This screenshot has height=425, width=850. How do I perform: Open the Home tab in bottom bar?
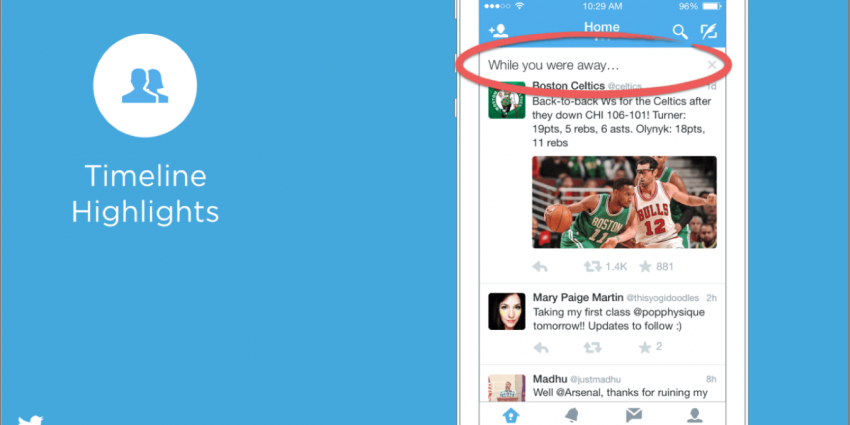click(511, 415)
